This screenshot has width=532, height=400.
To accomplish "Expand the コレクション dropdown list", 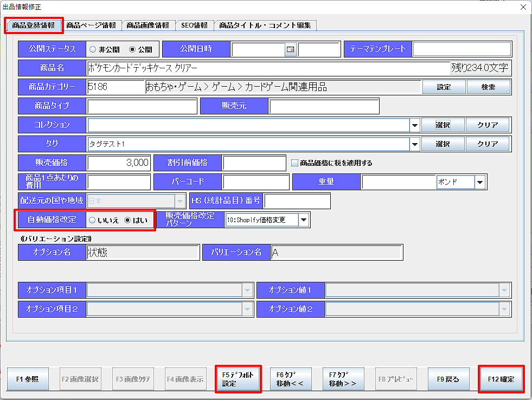I will [x=415, y=125].
